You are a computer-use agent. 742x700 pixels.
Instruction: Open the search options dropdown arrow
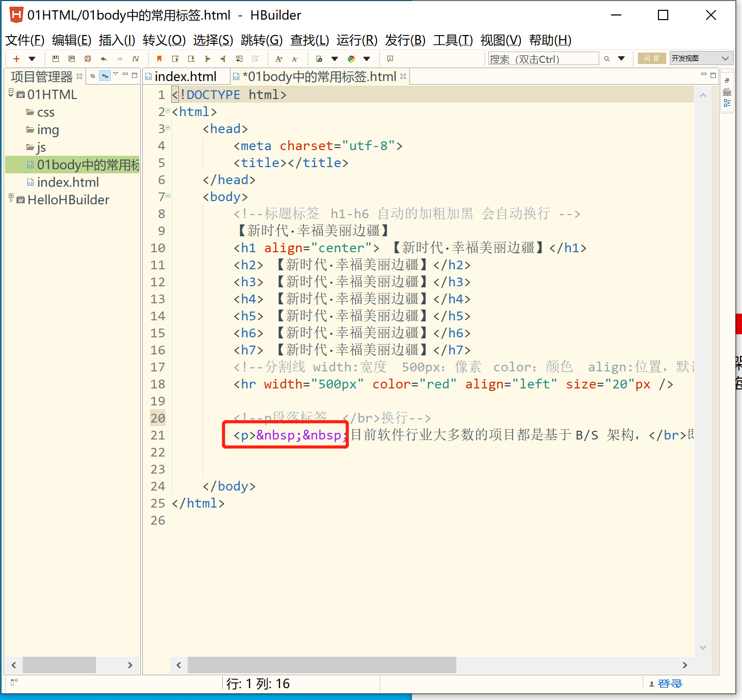tap(621, 59)
